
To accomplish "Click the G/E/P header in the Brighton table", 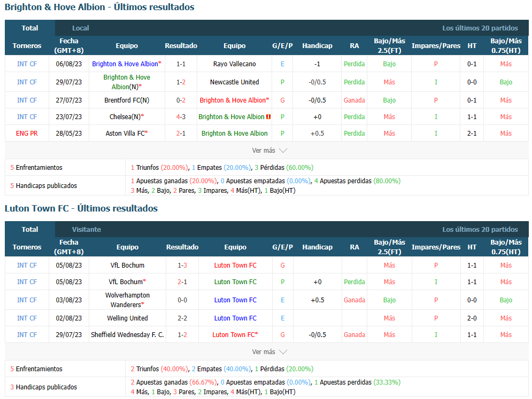I will click(282, 46).
